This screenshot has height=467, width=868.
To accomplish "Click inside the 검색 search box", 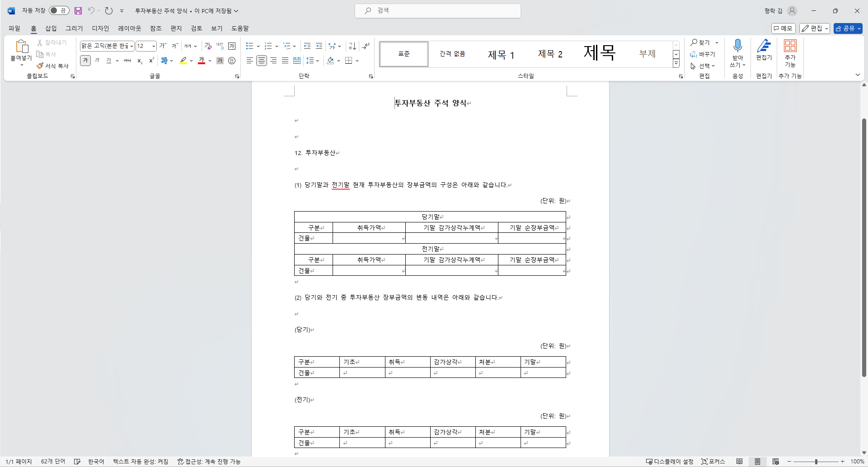I will pos(437,10).
